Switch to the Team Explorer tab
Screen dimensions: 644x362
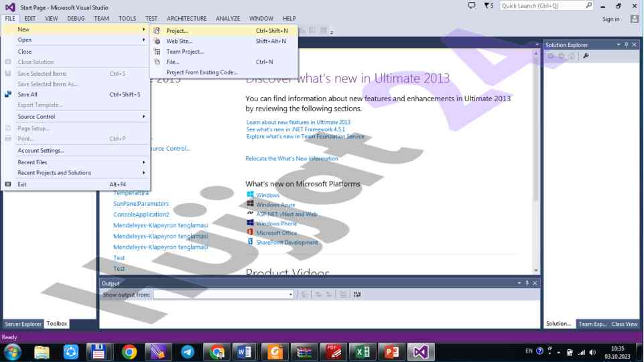point(592,324)
